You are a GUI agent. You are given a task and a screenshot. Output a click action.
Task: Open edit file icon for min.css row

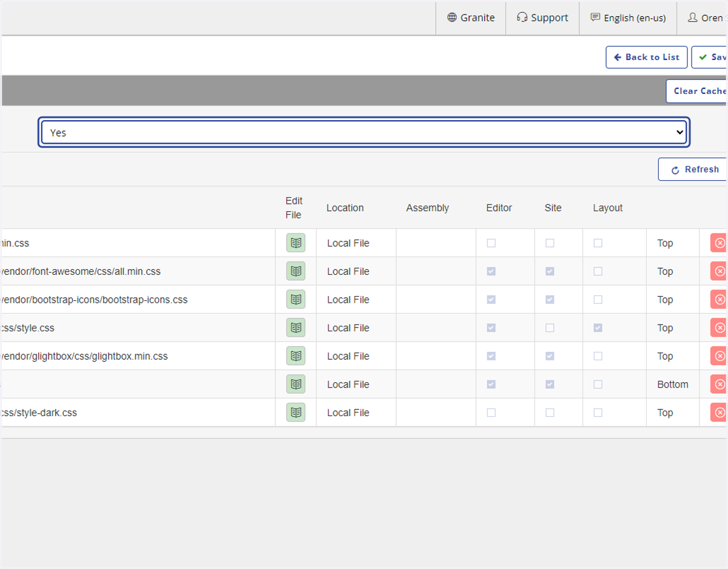pyautogui.click(x=296, y=243)
